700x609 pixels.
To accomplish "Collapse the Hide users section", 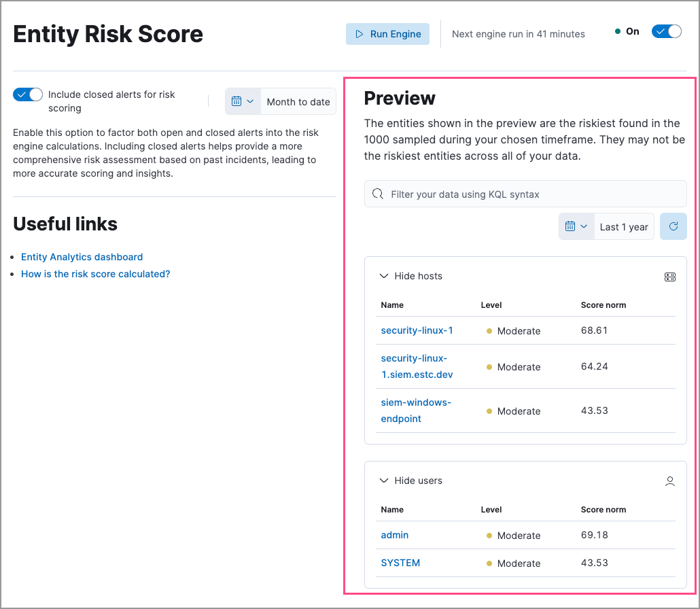I will click(x=410, y=481).
